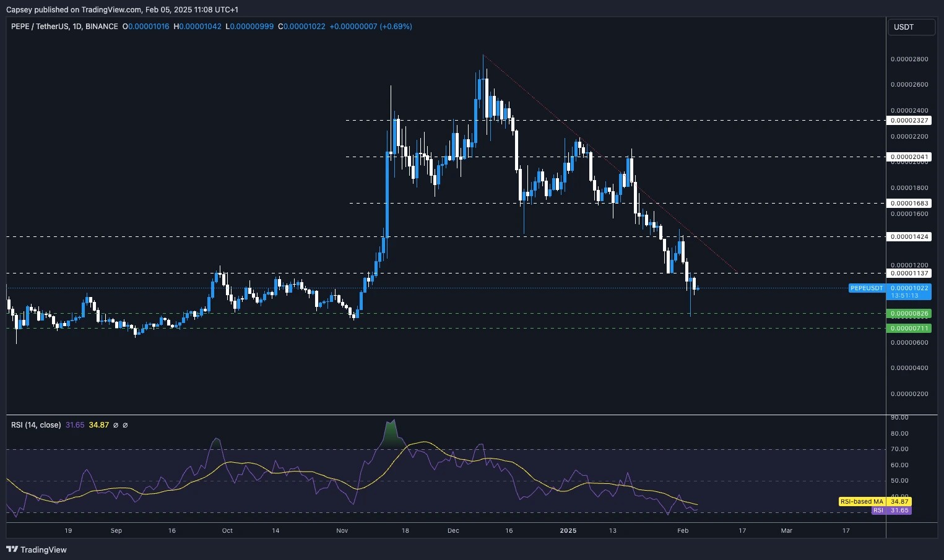Switch the chart to the Feb axis label
The height and width of the screenshot is (560, 944).
(x=683, y=530)
